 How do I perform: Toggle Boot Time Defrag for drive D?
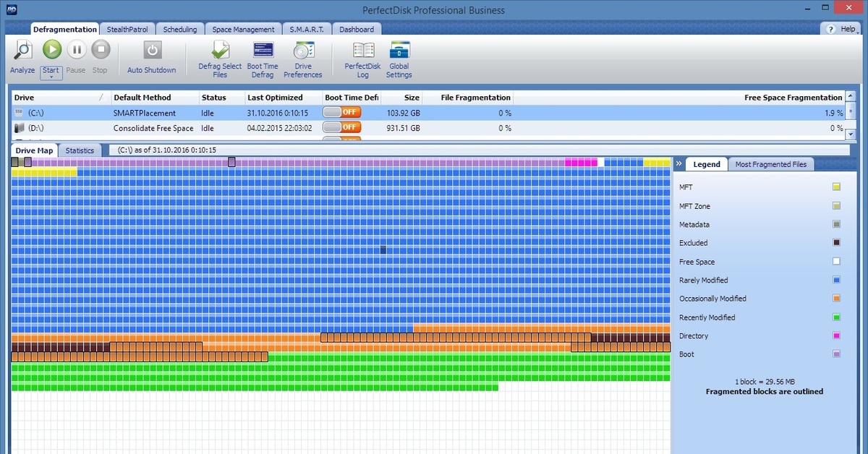tap(341, 128)
